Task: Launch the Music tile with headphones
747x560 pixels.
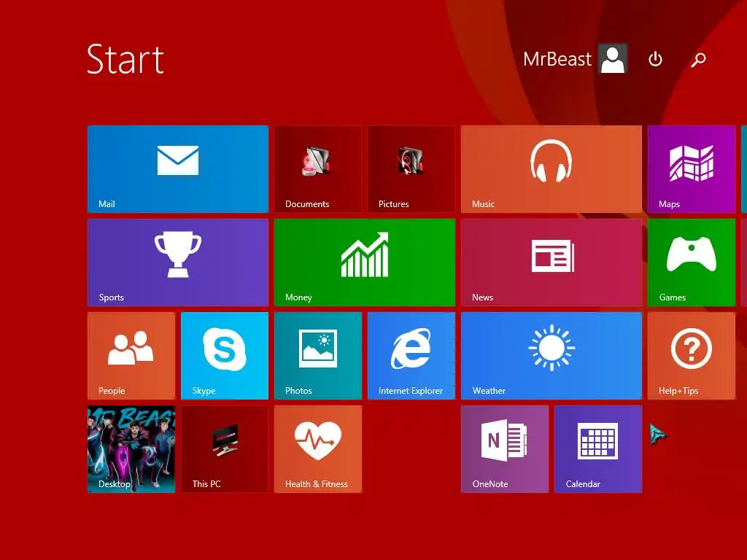Action: (x=551, y=169)
